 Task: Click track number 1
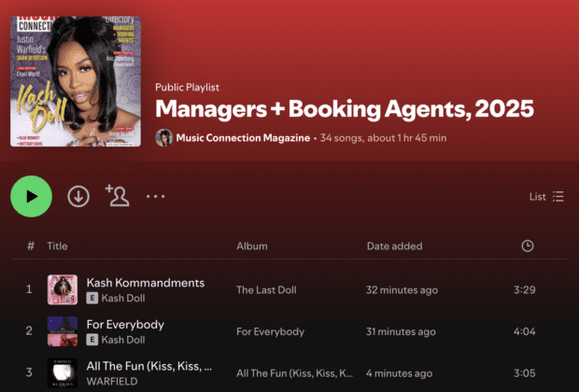point(29,289)
